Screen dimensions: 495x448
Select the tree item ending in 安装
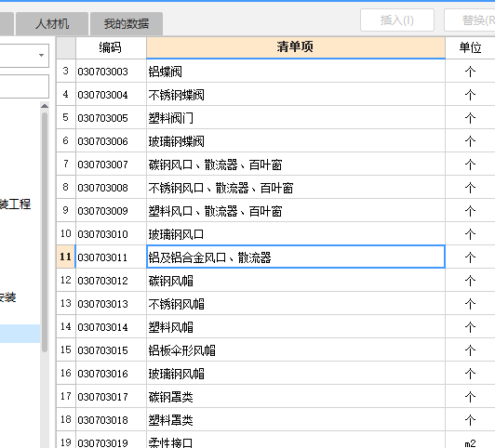[x=7, y=297]
